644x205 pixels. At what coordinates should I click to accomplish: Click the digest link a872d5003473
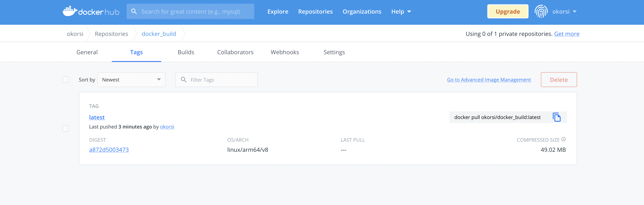pos(109,150)
